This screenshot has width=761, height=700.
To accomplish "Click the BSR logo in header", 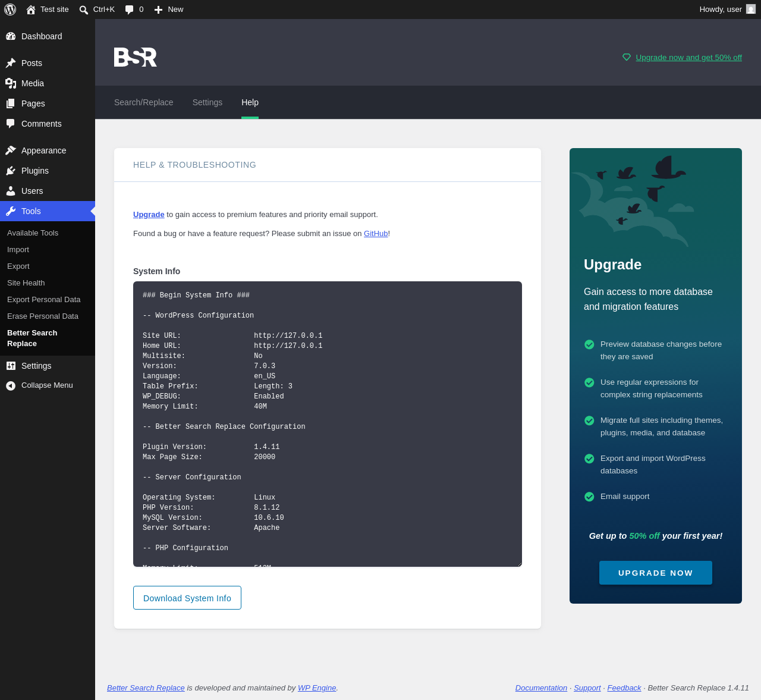I will 136,57.
